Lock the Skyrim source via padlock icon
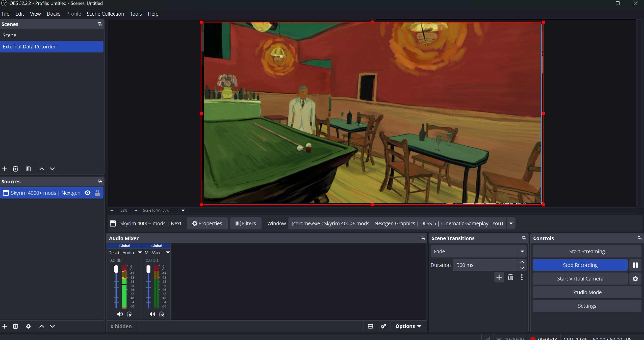Screen dimensions: 644x340 pyautogui.click(x=97, y=193)
